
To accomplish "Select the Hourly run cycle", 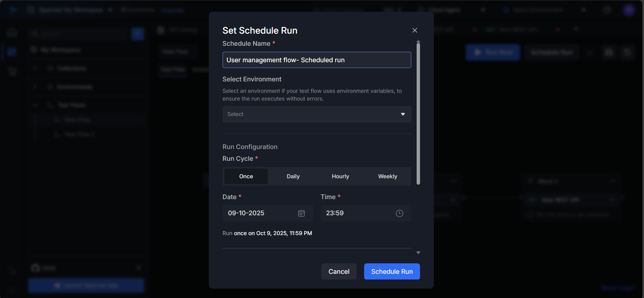I will (x=340, y=176).
